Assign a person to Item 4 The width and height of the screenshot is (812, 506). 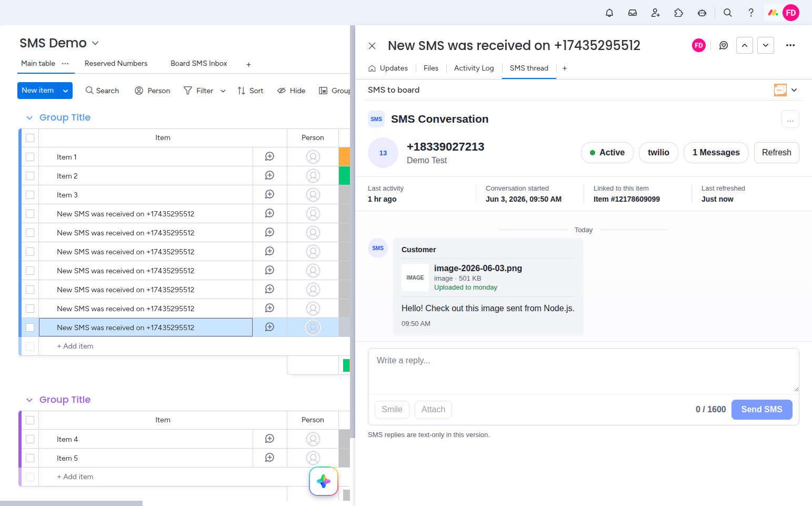click(313, 439)
